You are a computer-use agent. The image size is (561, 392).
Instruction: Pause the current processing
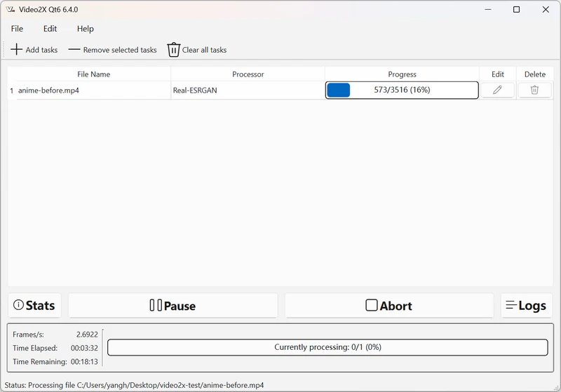173,306
